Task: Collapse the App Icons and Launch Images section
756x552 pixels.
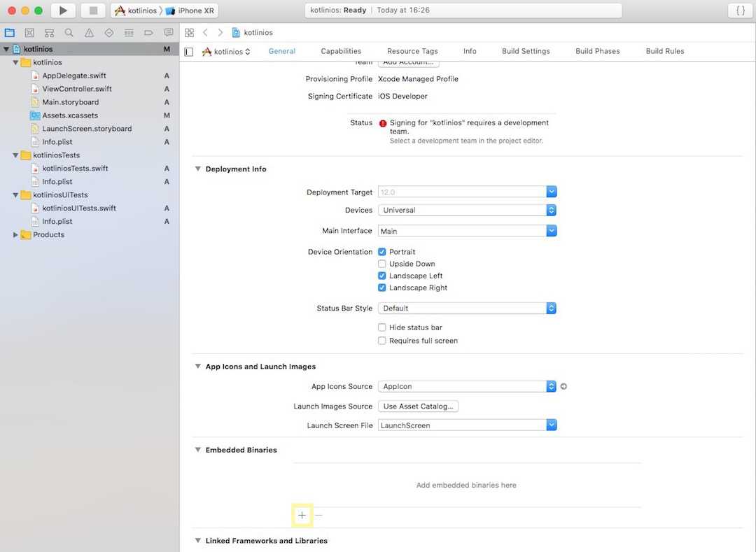Action: pos(197,367)
